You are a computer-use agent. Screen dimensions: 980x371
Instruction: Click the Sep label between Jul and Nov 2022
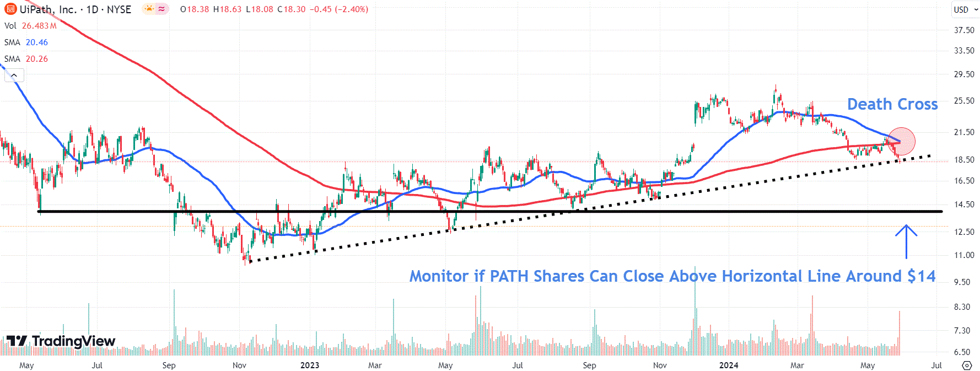click(x=169, y=365)
